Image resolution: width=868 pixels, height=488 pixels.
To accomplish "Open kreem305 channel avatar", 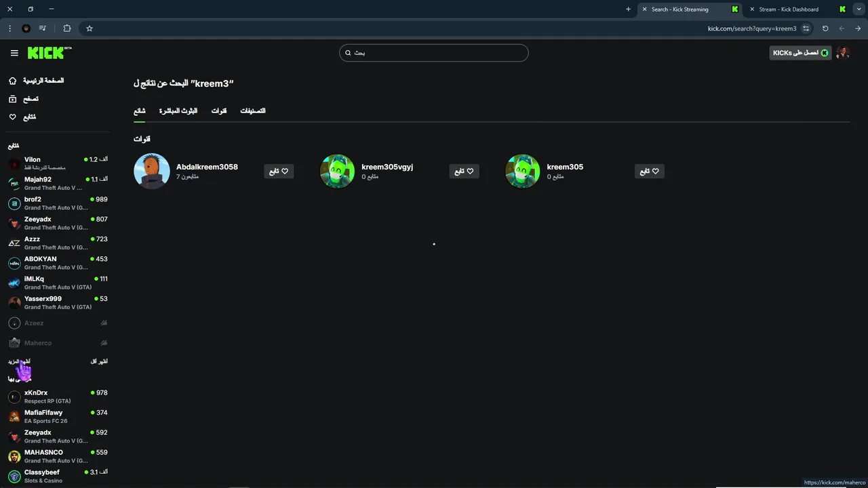I will pos(523,171).
